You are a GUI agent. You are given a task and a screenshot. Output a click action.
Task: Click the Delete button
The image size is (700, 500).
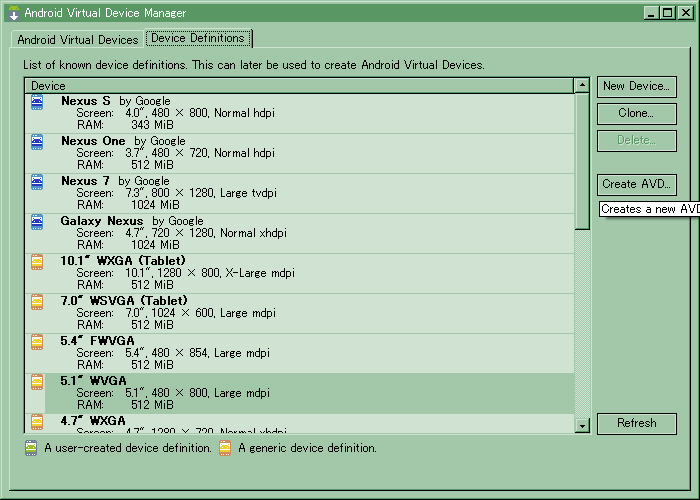click(637, 141)
